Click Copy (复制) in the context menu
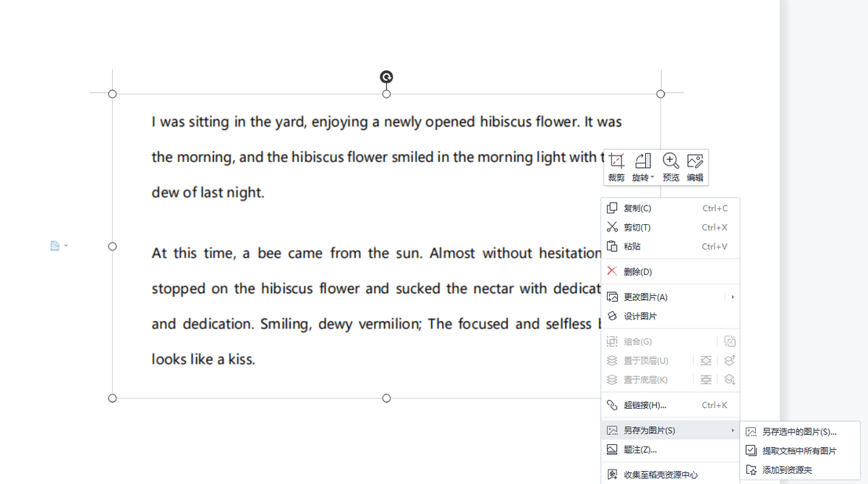Image resolution: width=868 pixels, height=484 pixels. coord(637,208)
